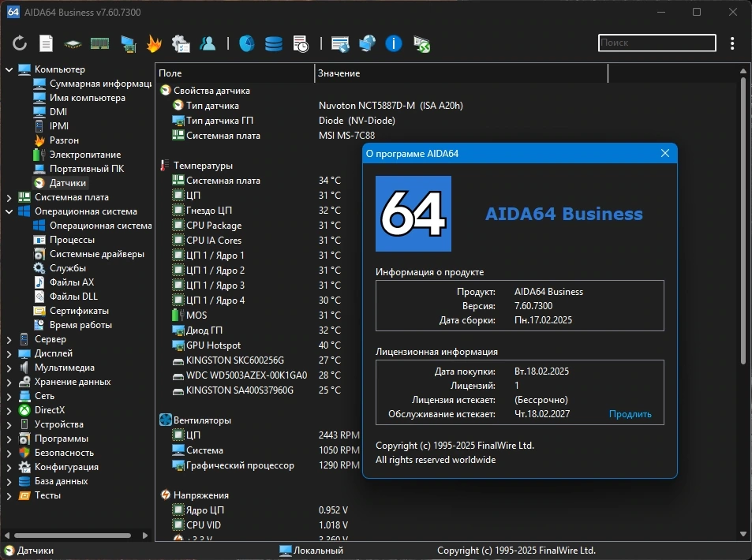Select Электропитание tree item
The image size is (752, 560).
[77, 155]
